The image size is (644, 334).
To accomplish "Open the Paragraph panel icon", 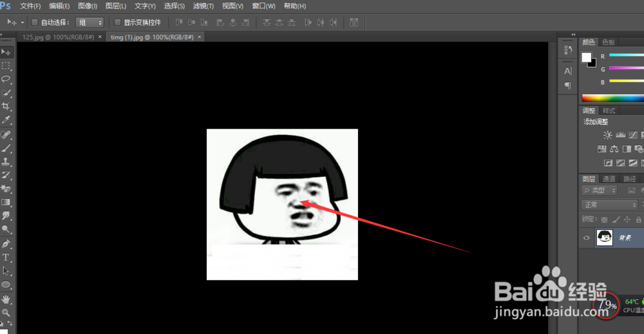I will 568,86.
